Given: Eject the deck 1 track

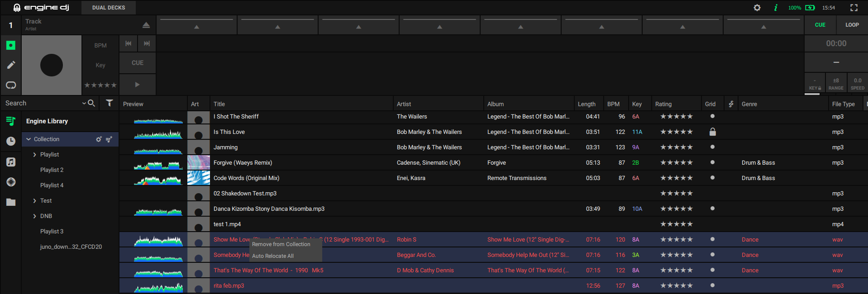Looking at the screenshot, I should click(146, 25).
